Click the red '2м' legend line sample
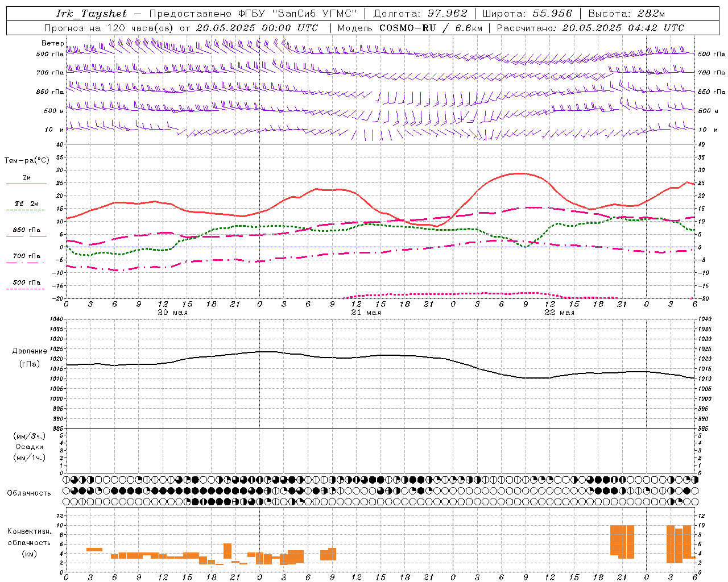 [26, 184]
